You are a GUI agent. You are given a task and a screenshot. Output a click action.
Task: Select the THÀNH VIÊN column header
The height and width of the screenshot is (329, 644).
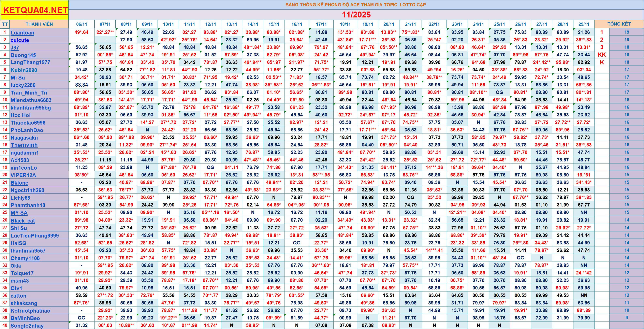click(39, 24)
